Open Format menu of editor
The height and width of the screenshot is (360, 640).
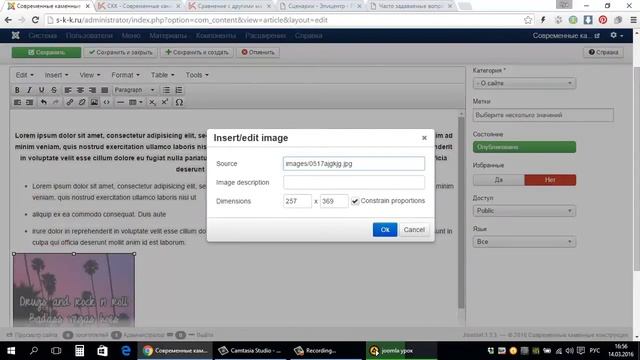(126, 75)
